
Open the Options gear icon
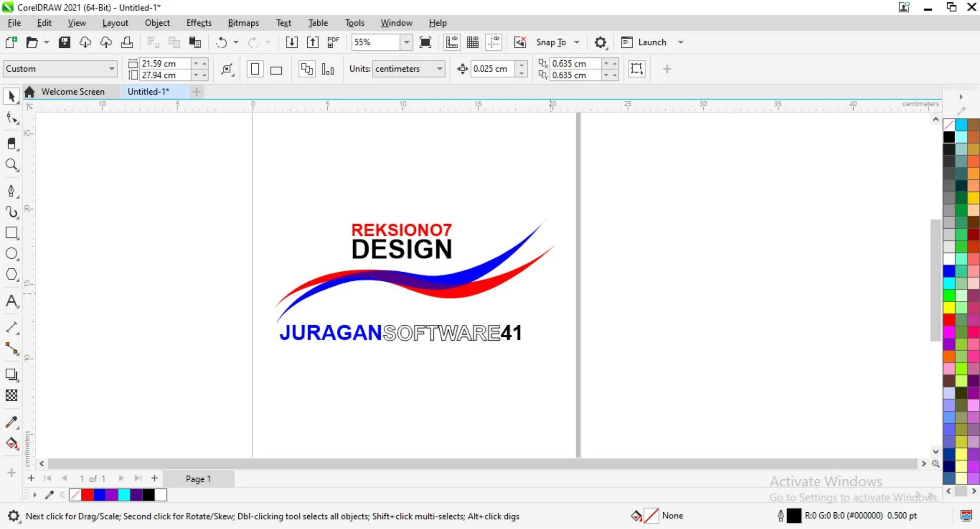(x=600, y=42)
